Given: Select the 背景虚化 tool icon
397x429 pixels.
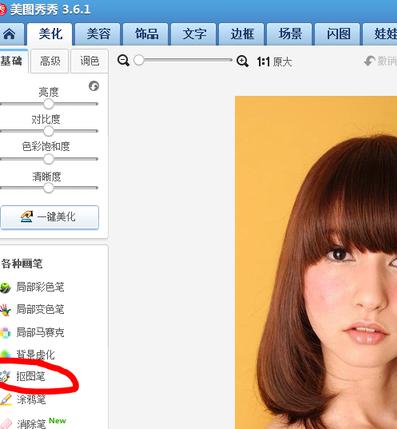Looking at the screenshot, I should (x=5, y=354).
